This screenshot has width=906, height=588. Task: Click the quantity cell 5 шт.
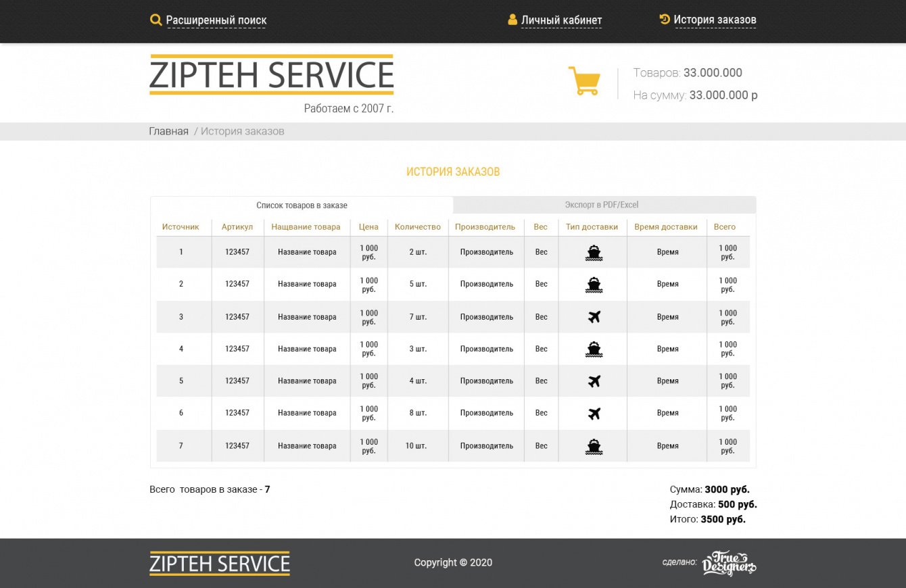pos(418,284)
